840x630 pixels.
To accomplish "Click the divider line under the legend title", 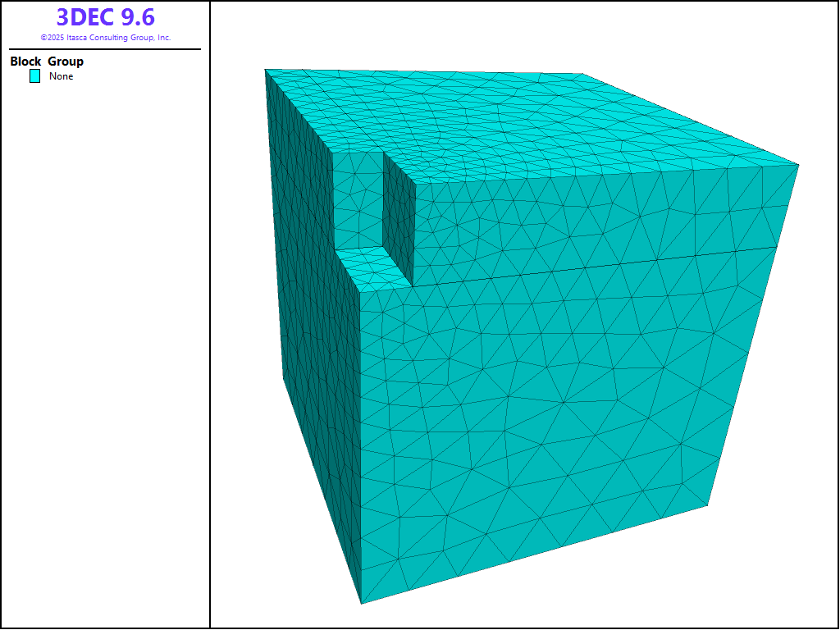I will (x=105, y=49).
